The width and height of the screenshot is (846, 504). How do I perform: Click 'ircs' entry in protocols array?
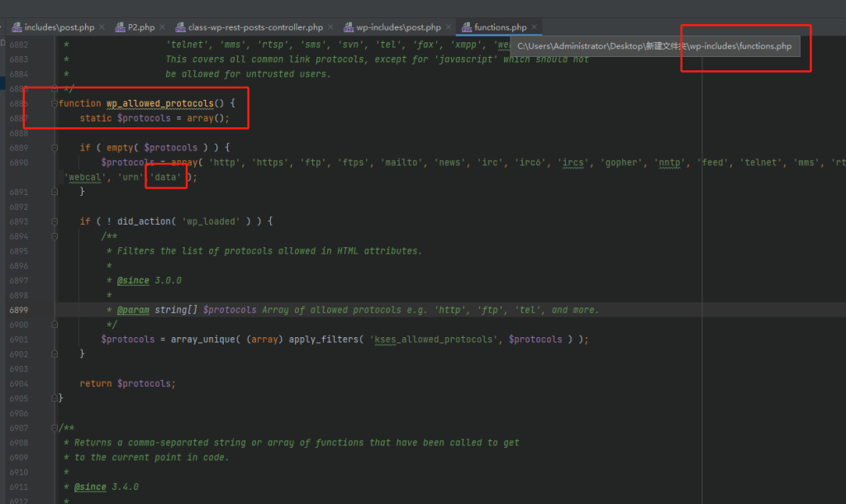point(573,163)
